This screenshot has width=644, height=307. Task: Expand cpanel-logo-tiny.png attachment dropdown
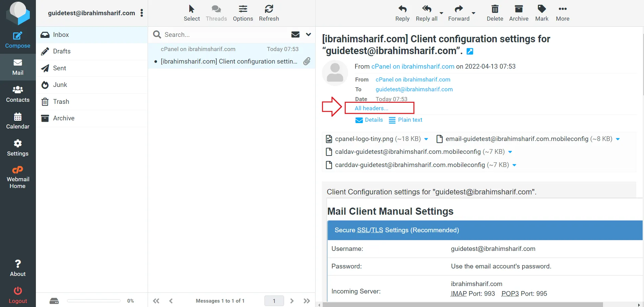tap(426, 139)
